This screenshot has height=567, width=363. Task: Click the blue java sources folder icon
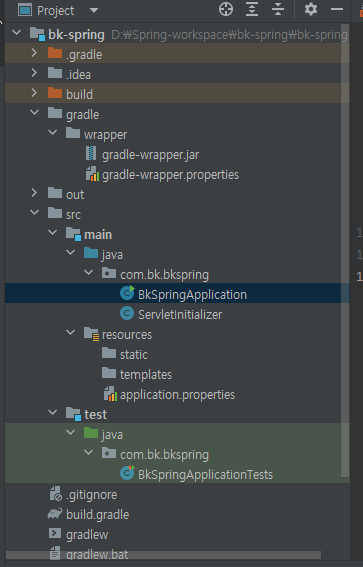(91, 253)
